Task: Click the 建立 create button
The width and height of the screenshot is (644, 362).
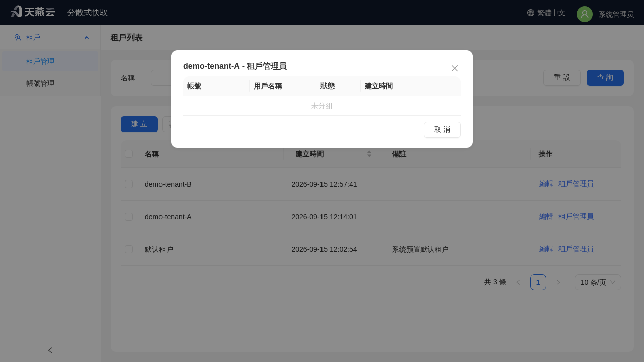Action: tap(139, 124)
